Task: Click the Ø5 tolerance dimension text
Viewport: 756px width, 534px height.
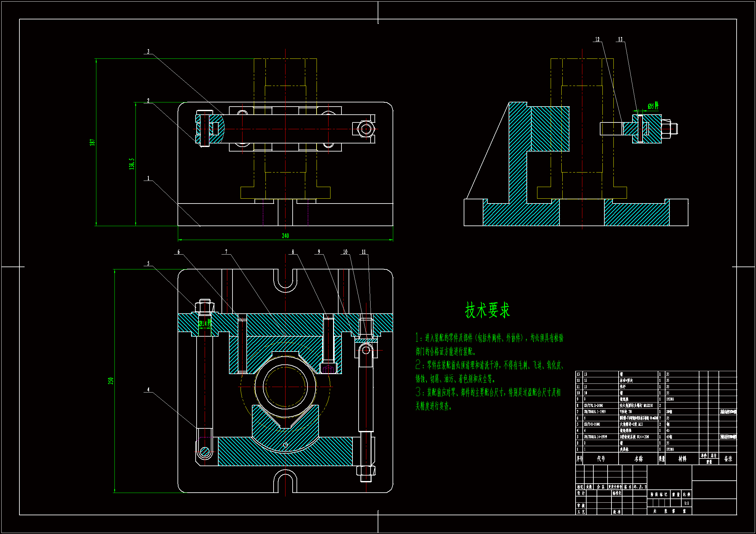Action: click(x=653, y=106)
